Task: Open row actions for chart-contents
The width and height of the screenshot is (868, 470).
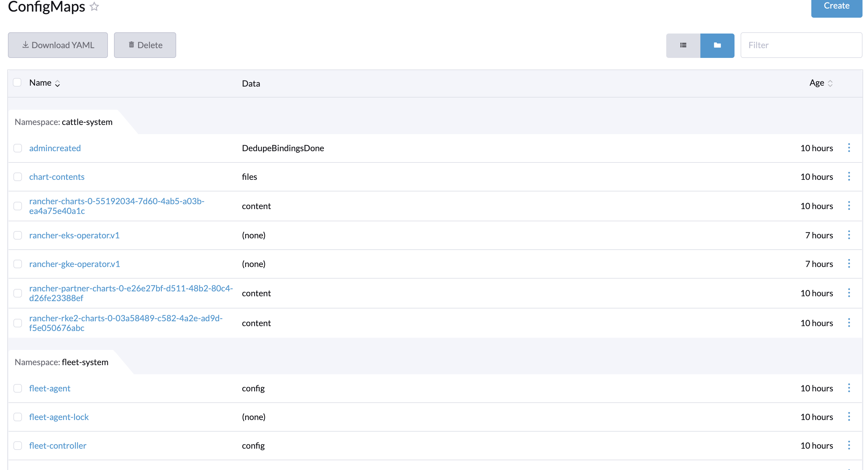Action: 849,176
